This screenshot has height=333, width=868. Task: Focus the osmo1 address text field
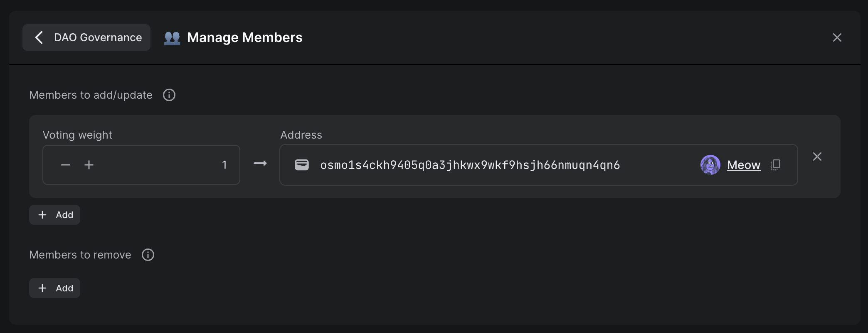click(470, 165)
